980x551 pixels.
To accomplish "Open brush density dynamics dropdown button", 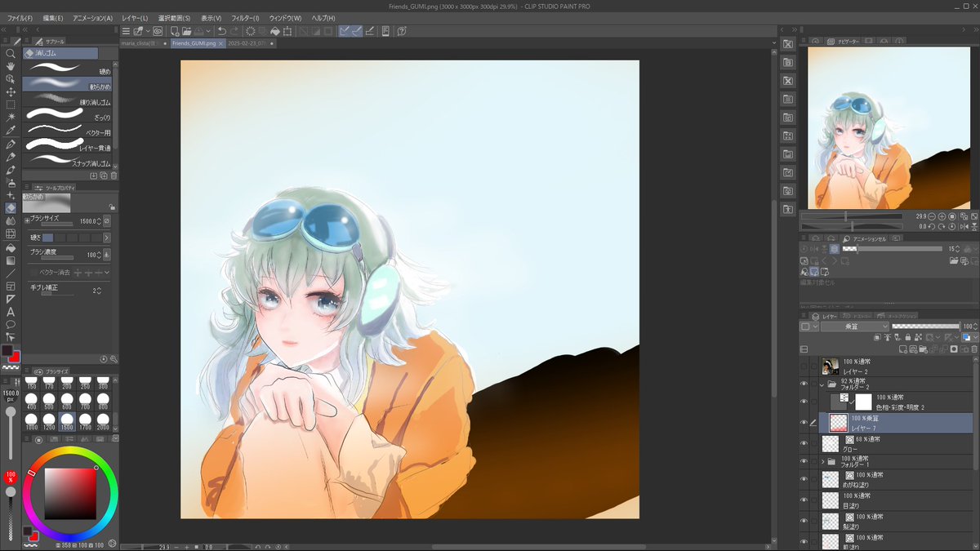I will [108, 256].
